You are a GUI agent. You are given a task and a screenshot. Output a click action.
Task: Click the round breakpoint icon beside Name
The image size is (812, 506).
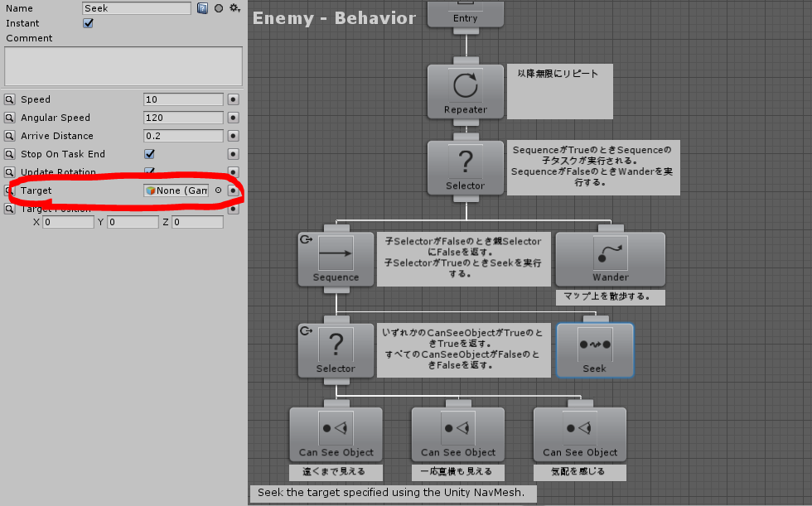pyautogui.click(x=219, y=8)
